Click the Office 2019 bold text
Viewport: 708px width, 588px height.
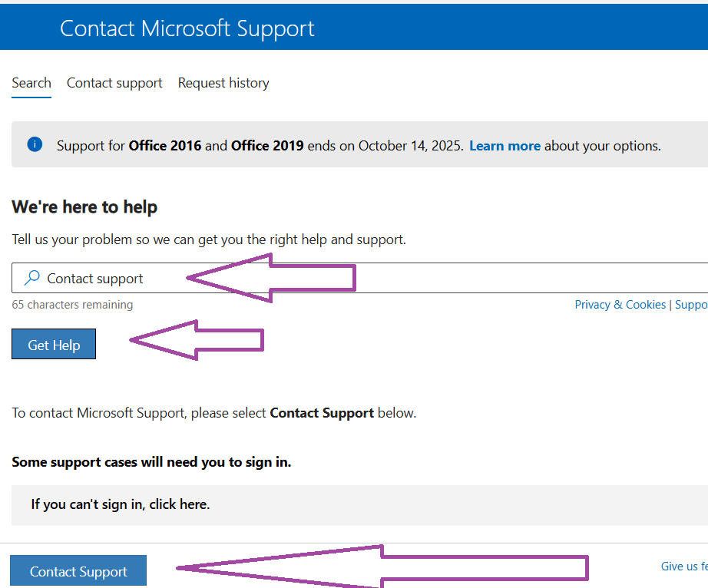[x=267, y=146]
